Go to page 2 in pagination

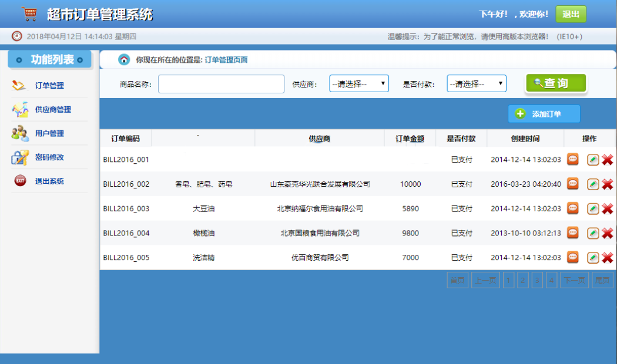coord(522,280)
